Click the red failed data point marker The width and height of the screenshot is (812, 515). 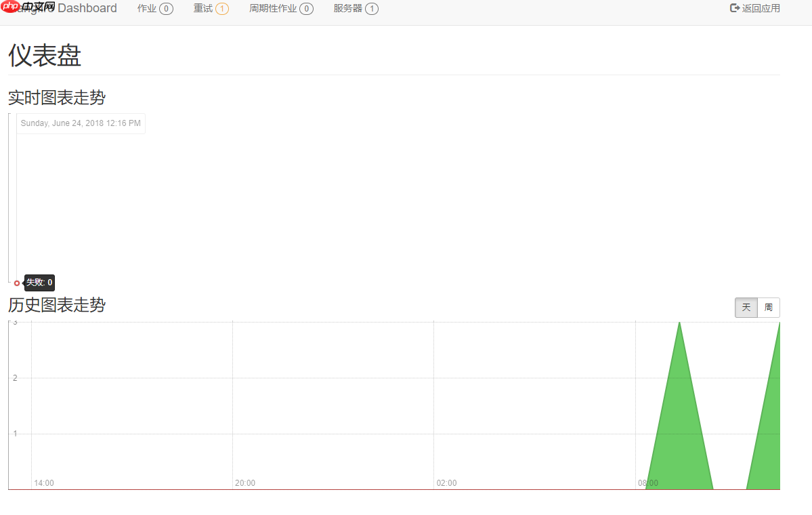coord(17,283)
